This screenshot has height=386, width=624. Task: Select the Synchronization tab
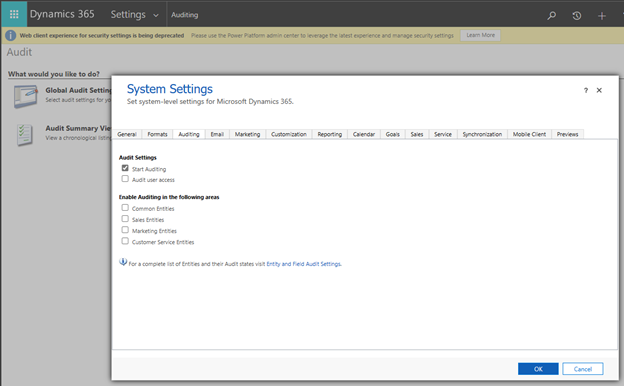pyautogui.click(x=482, y=134)
